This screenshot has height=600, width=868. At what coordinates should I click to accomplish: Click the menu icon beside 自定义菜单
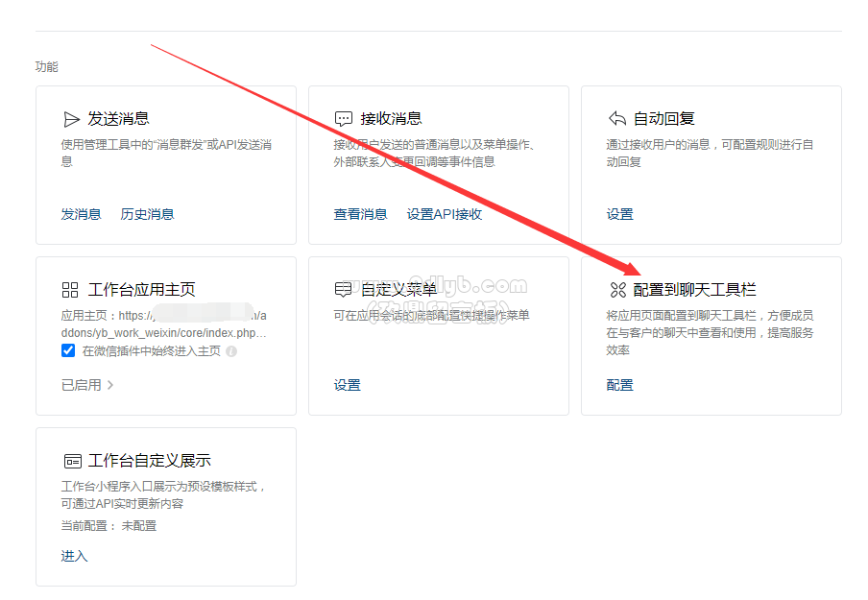point(343,290)
